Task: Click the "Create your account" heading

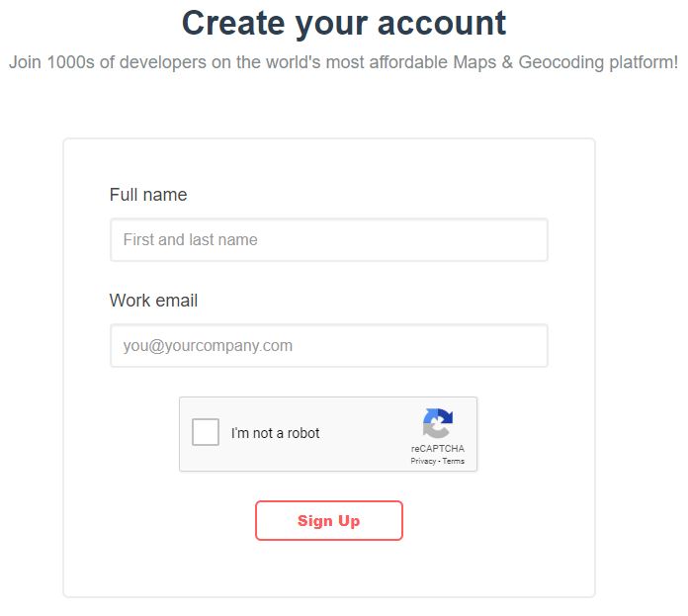Action: point(343,22)
